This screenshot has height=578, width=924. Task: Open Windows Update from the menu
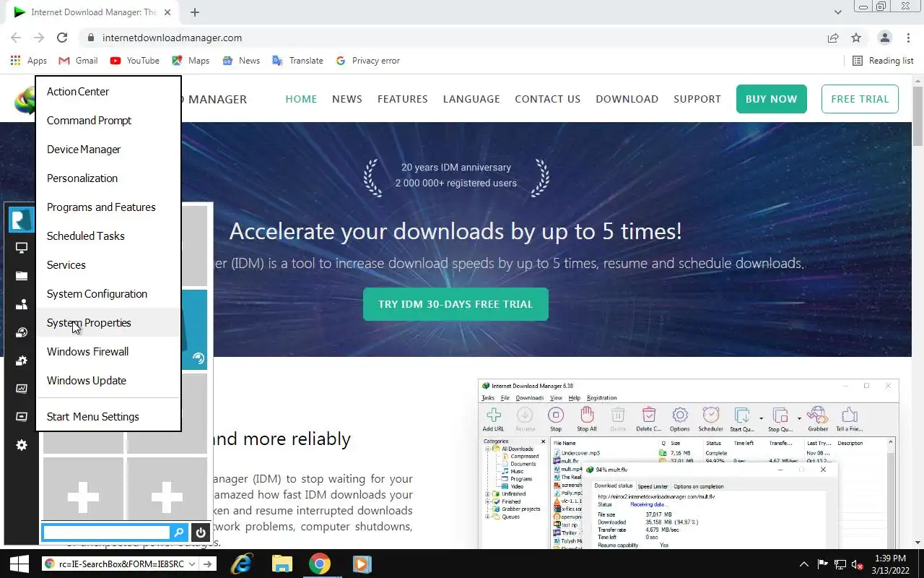pyautogui.click(x=108, y=381)
